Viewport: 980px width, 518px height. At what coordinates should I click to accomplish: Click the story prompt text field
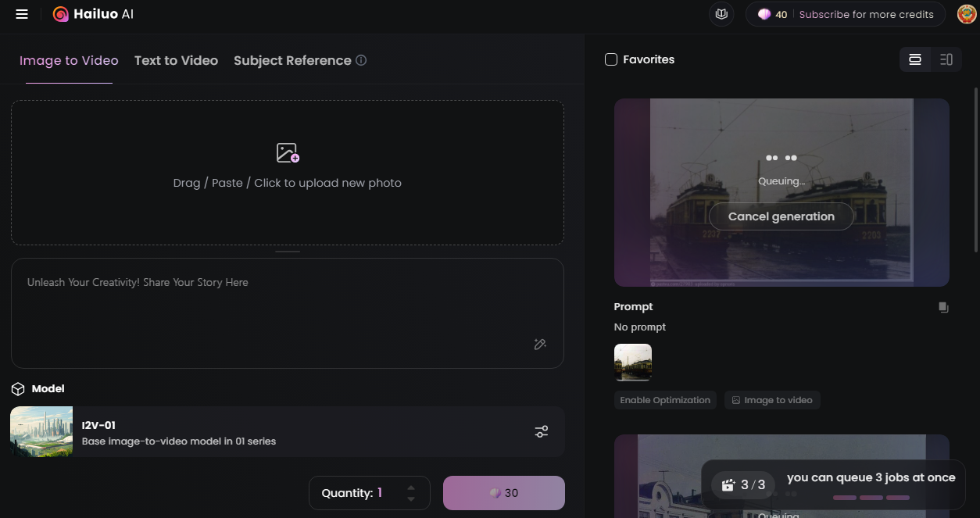click(x=288, y=313)
